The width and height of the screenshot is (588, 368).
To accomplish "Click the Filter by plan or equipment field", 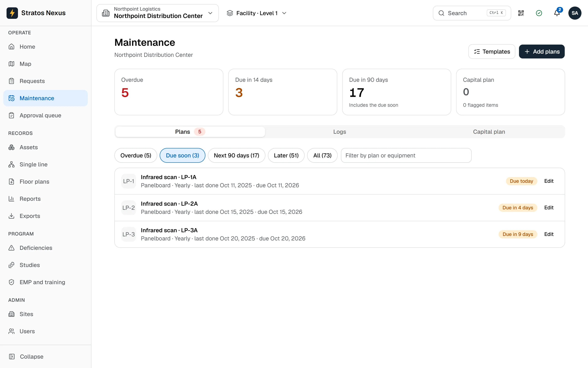I will click(x=406, y=156).
